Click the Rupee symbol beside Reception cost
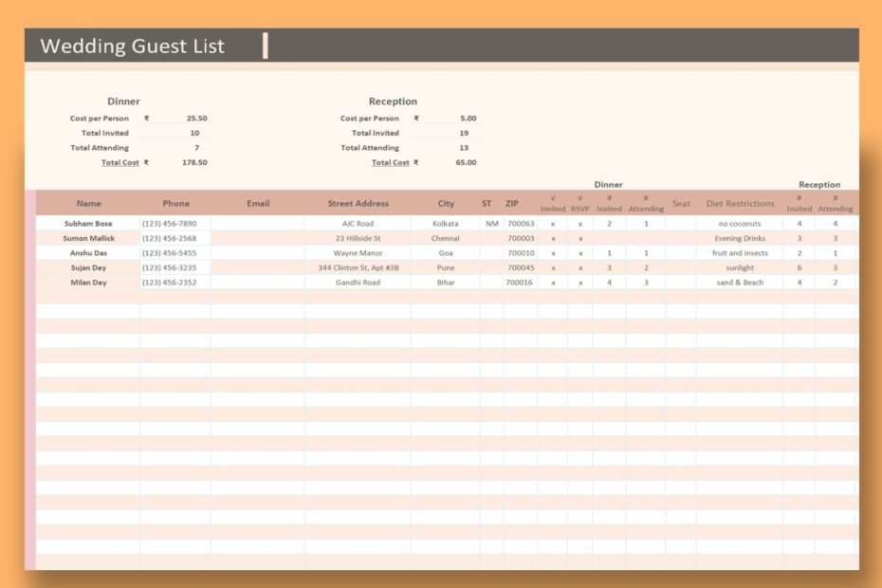This screenshot has height=588, width=882. point(415,118)
